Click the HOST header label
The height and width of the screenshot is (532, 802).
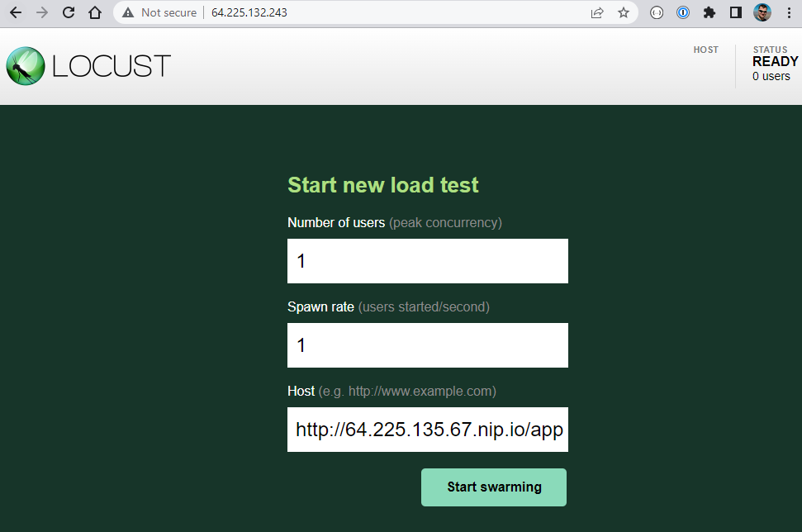[706, 50]
